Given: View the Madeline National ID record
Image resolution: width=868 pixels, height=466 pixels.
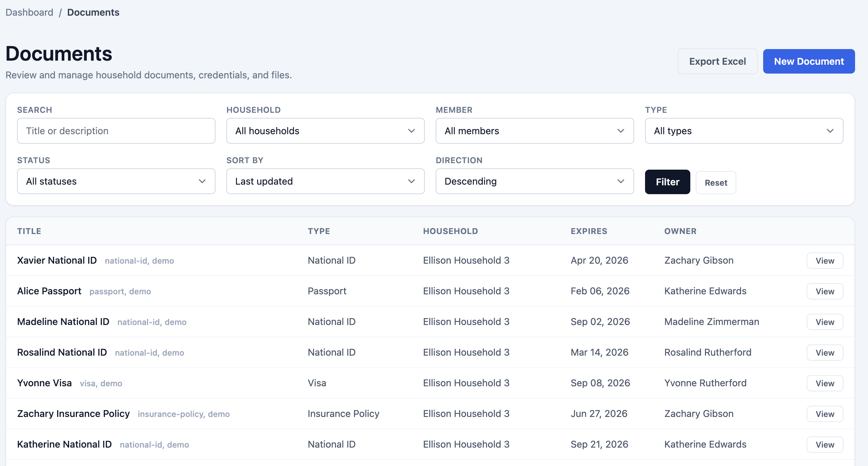Looking at the screenshot, I should (824, 322).
